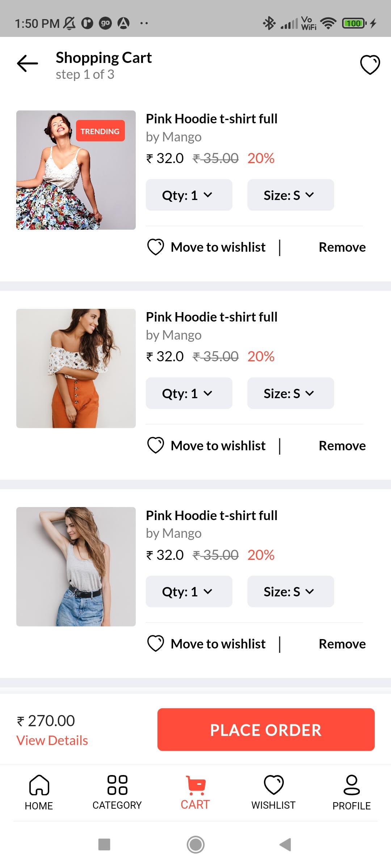
Task: Open the Profile tab icon
Action: click(352, 785)
